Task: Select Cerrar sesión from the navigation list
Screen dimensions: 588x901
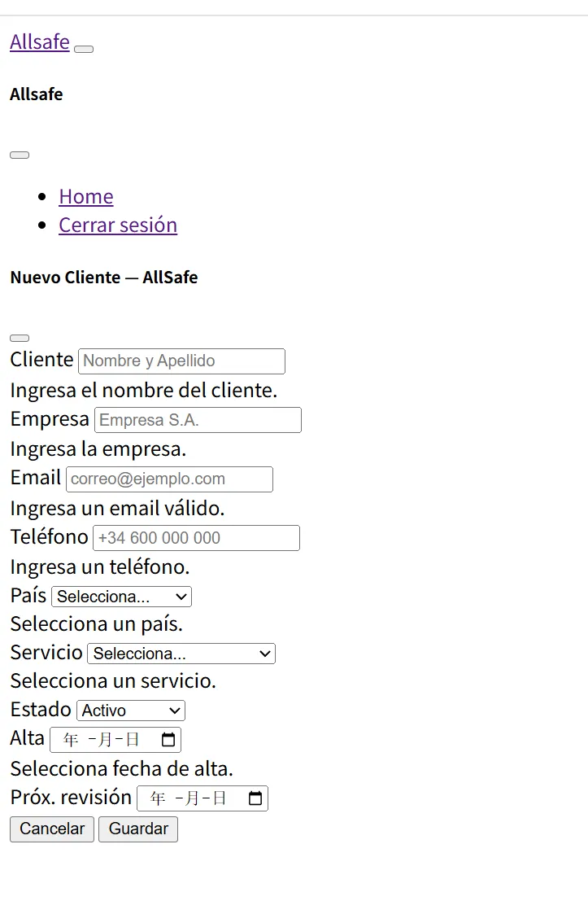Action: coord(118,225)
